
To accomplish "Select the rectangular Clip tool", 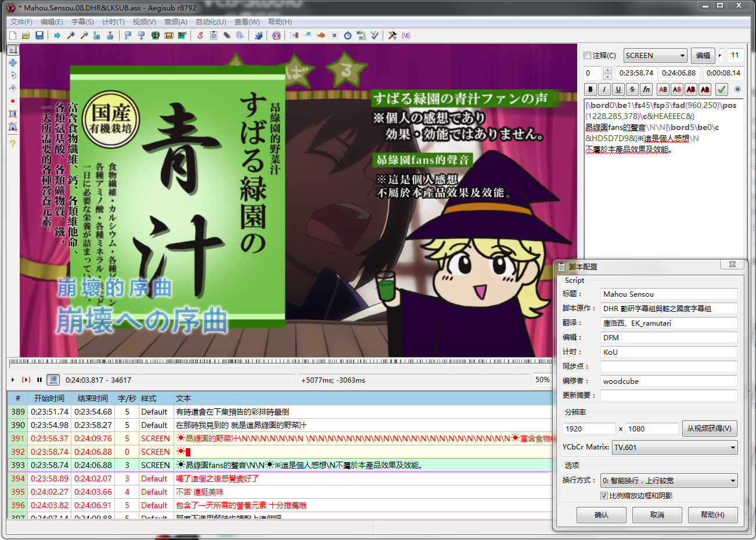I will tap(12, 114).
